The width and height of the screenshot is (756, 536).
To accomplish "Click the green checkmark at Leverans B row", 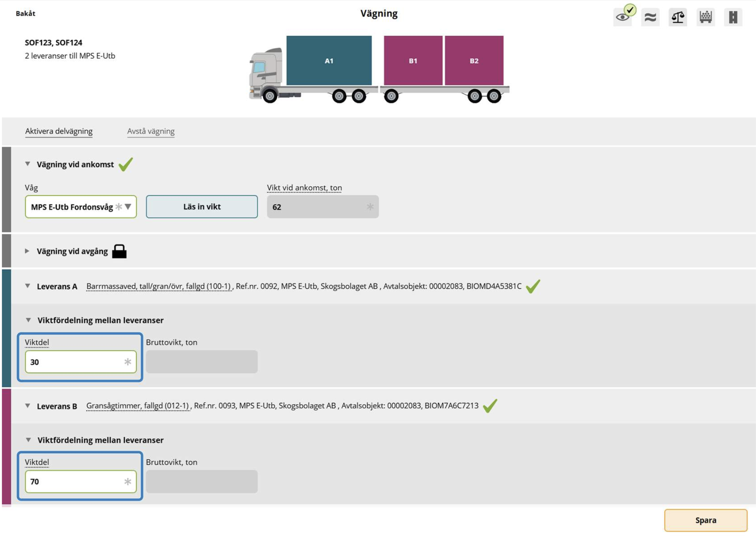I will click(x=490, y=406).
